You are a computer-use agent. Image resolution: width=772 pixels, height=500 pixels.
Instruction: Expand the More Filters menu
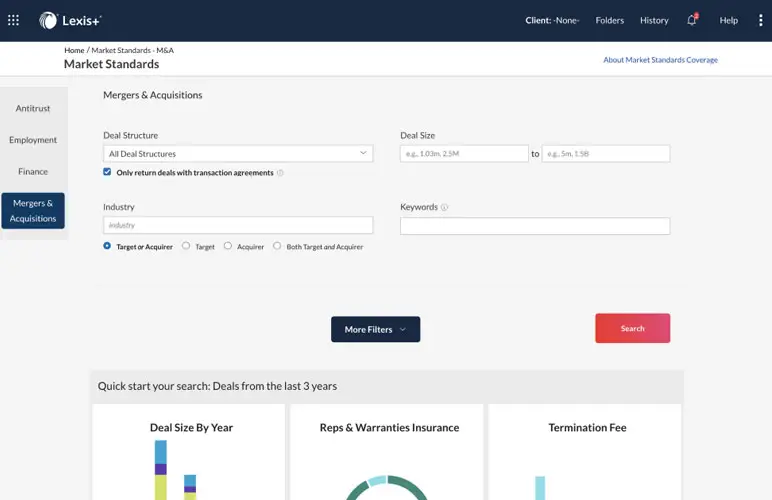[375, 329]
